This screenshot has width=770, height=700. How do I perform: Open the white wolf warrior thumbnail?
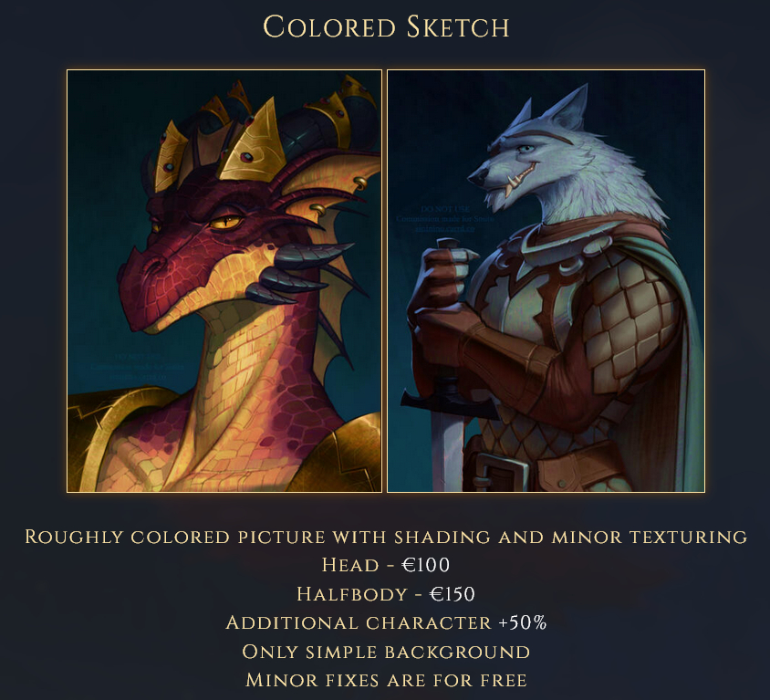pos(546,281)
